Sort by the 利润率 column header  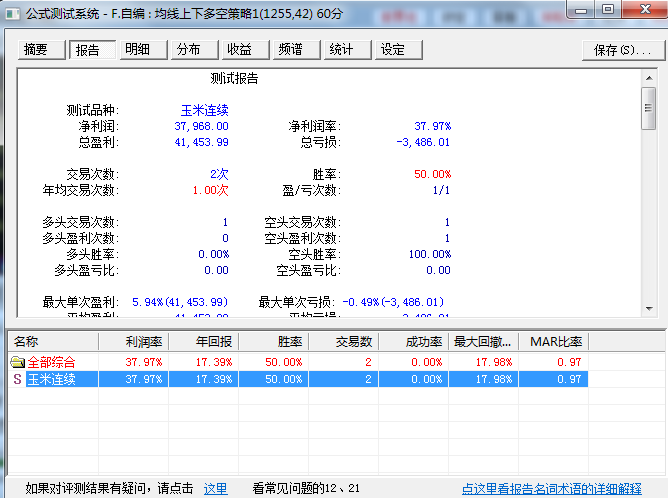point(136,342)
